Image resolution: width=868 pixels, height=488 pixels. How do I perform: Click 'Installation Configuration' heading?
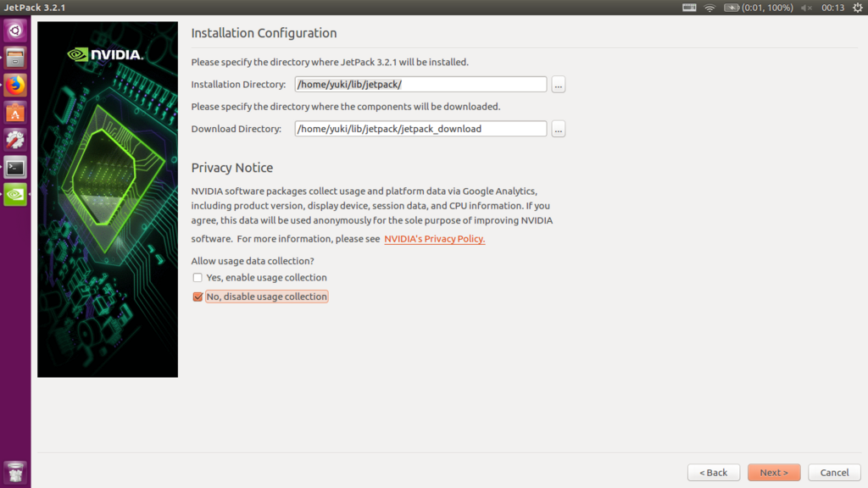(264, 33)
